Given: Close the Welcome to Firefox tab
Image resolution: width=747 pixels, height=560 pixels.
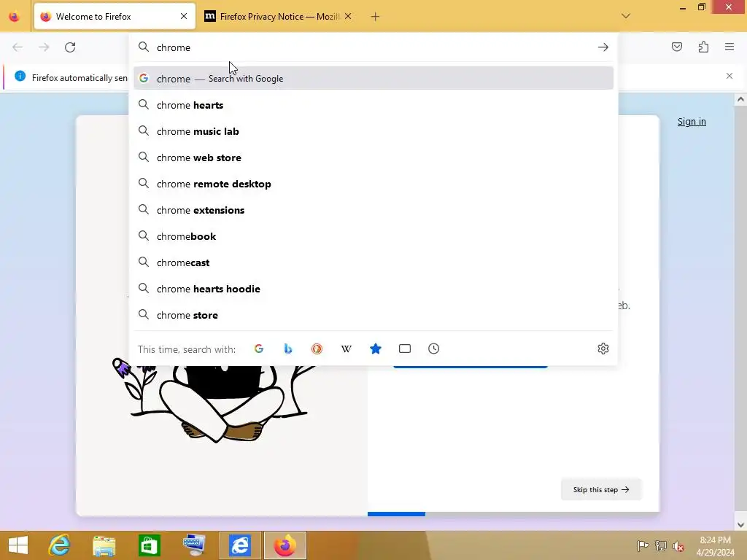Looking at the screenshot, I should pyautogui.click(x=184, y=17).
